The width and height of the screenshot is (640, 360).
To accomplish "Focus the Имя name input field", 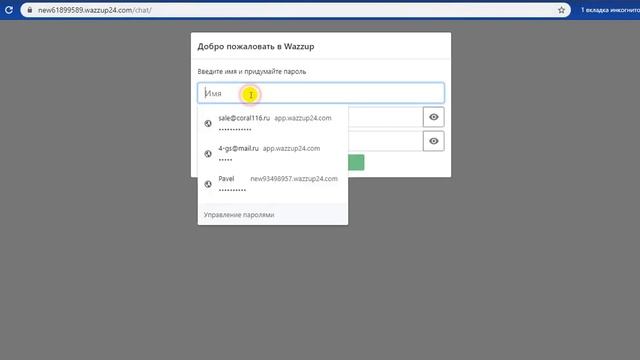I will [x=321, y=93].
